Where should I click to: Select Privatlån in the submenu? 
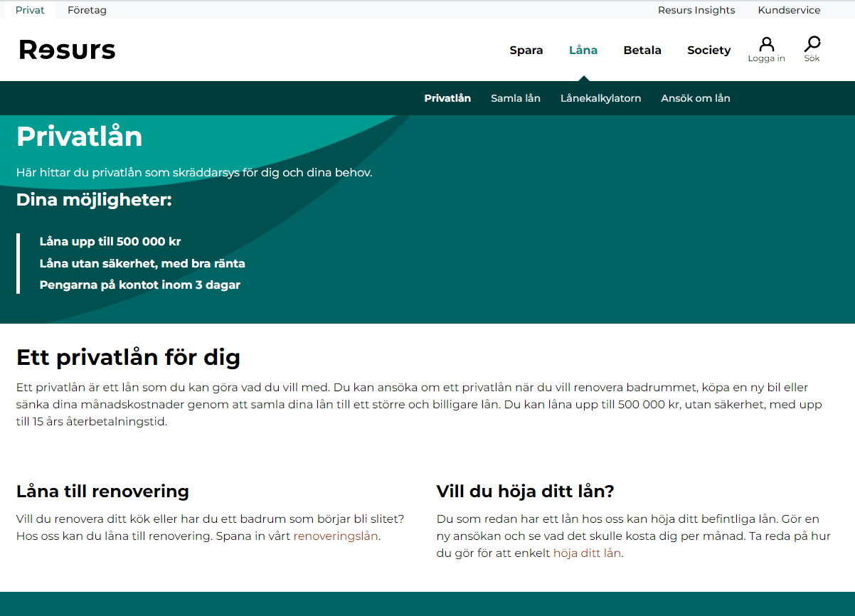coord(447,98)
